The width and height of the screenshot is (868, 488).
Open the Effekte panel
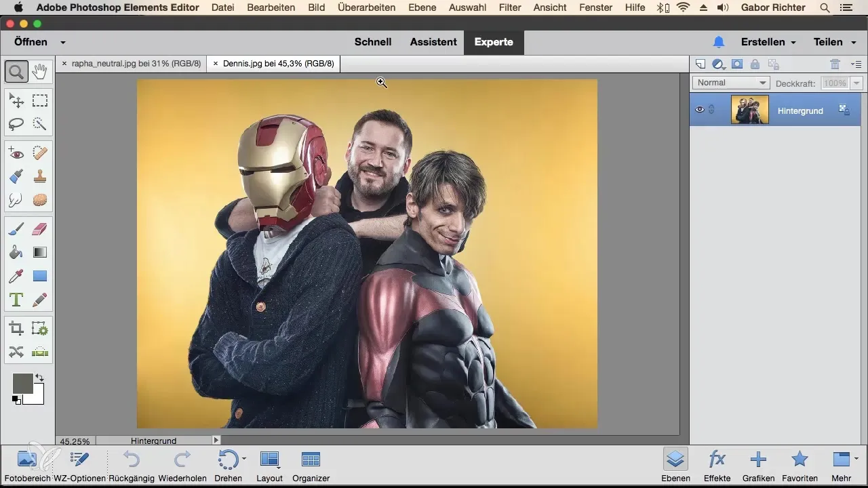click(x=717, y=466)
